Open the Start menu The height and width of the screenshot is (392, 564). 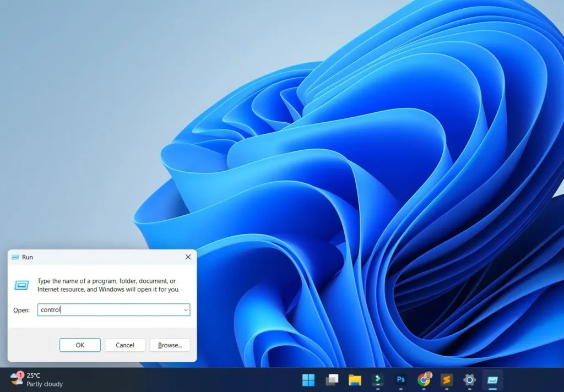pyautogui.click(x=308, y=380)
